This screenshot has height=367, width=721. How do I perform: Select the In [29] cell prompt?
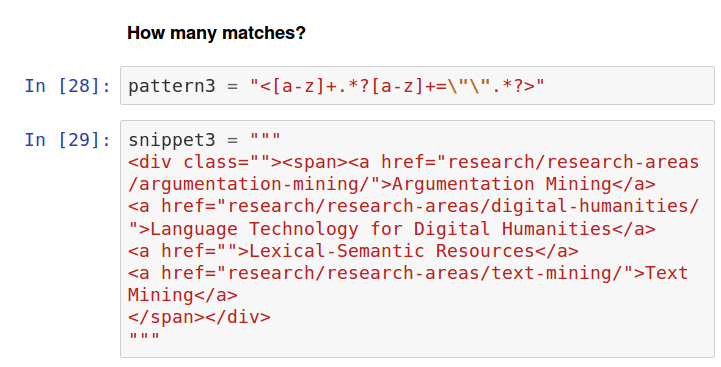click(68, 140)
